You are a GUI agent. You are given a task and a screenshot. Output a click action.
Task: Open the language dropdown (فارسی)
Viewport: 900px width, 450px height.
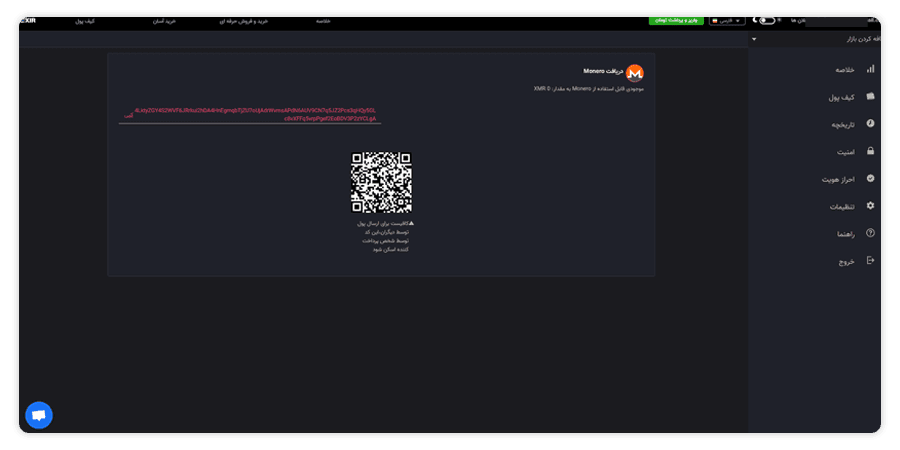(727, 21)
